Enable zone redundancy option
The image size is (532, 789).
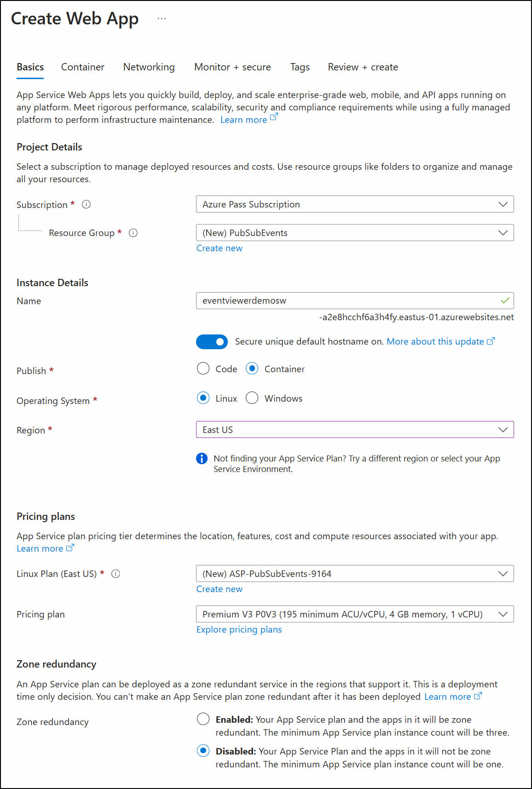tap(203, 719)
